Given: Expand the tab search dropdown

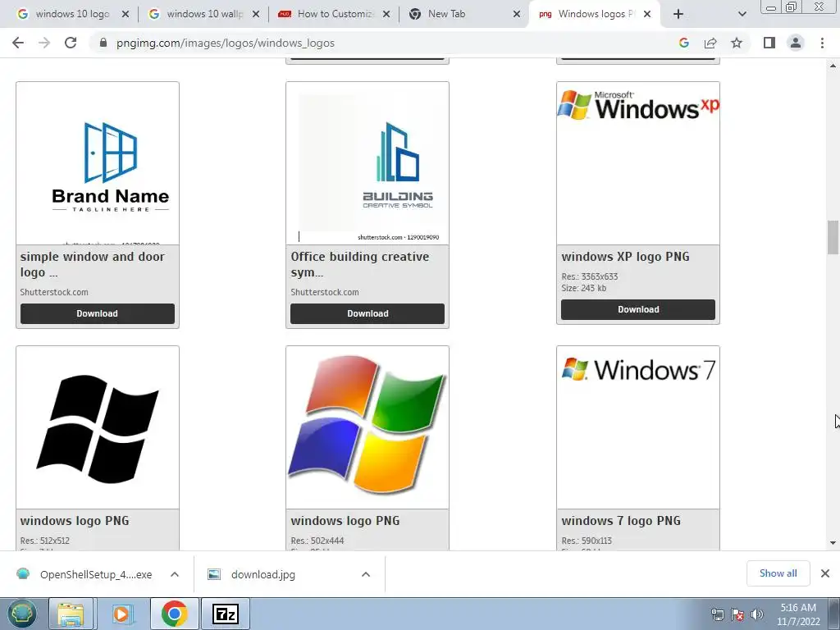Looking at the screenshot, I should point(742,15).
